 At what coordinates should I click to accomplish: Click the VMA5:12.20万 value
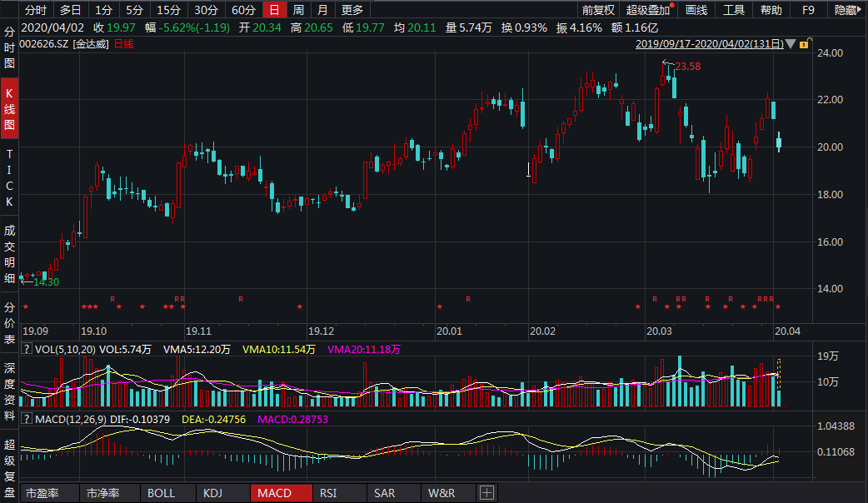point(197,349)
